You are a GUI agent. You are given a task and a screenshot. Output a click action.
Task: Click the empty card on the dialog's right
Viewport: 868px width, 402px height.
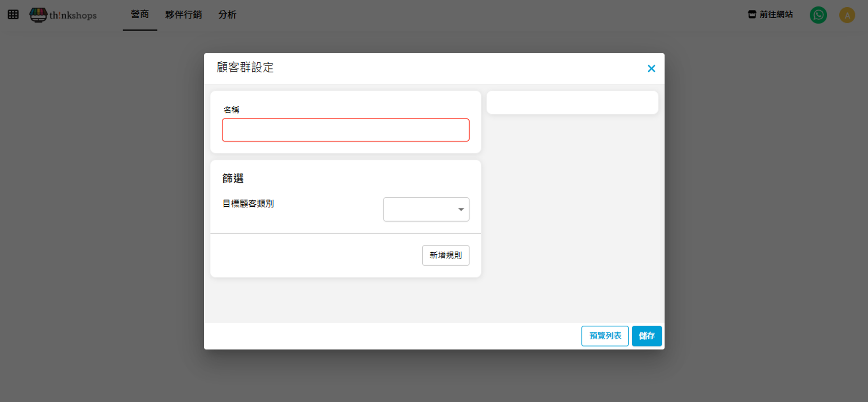[x=572, y=102]
